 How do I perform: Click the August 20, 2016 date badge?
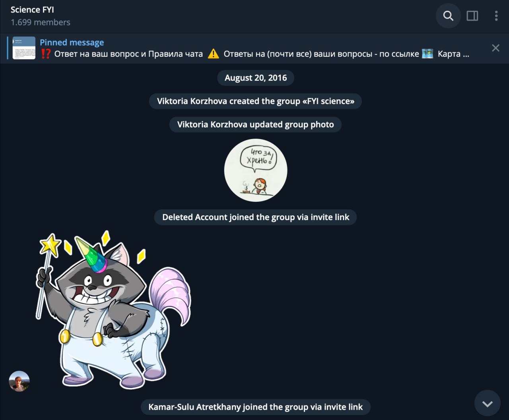[x=256, y=78]
